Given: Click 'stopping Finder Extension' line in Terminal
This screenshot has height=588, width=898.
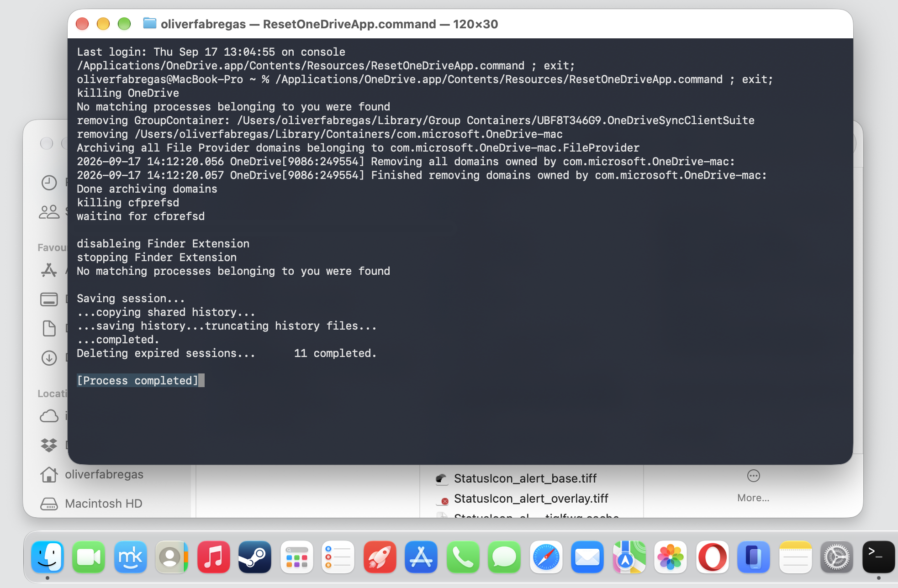Looking at the screenshot, I should point(157,257).
